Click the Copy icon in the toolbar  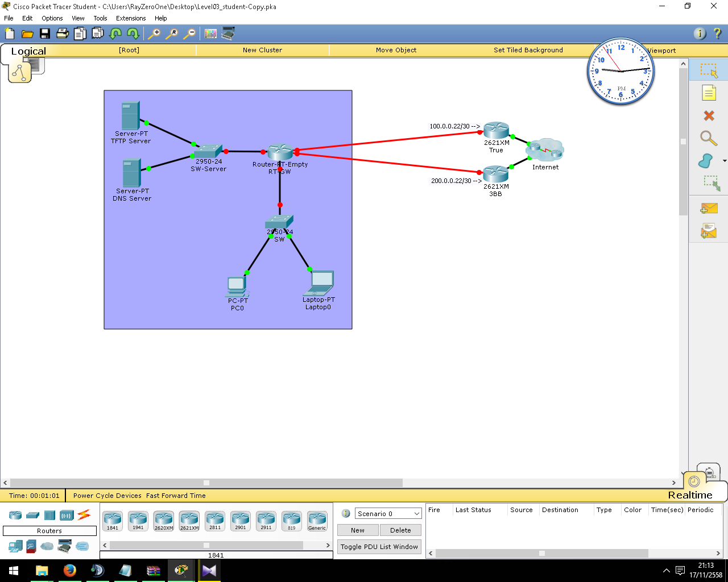[x=80, y=34]
